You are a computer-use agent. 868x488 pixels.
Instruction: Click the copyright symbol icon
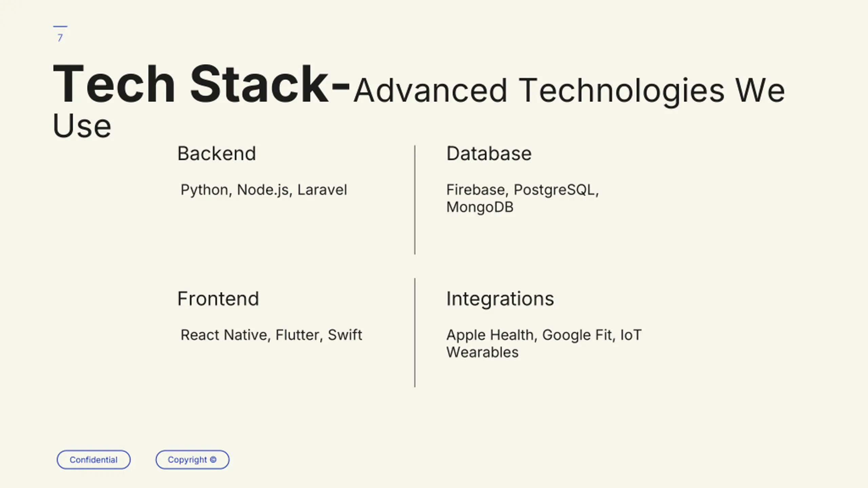point(213,460)
